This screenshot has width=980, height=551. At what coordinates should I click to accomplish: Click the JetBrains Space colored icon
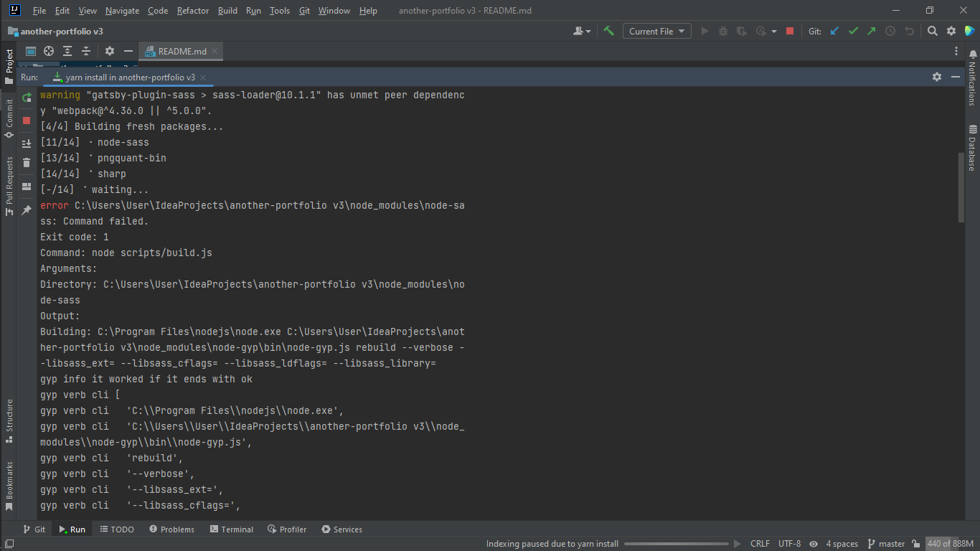pos(970,31)
